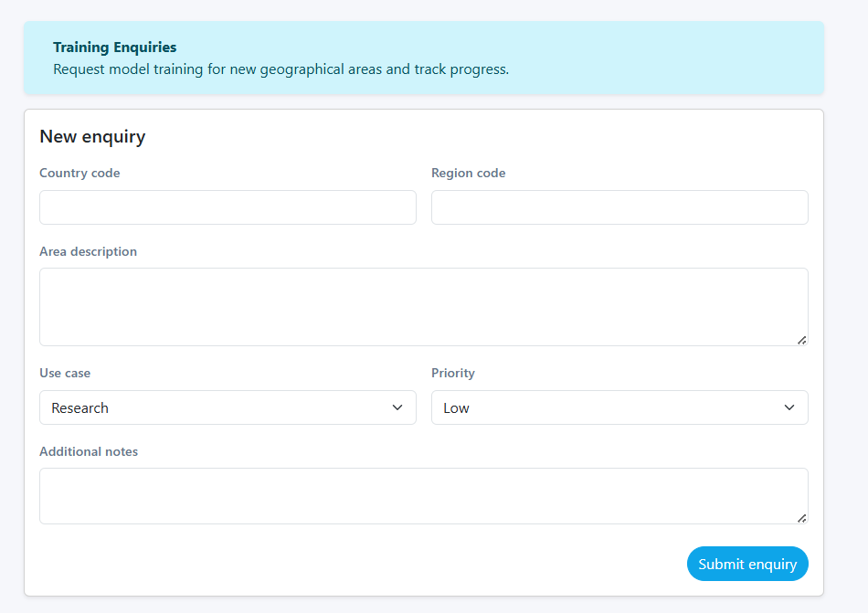Click the Region code label
868x613 pixels.
pyautogui.click(x=468, y=173)
